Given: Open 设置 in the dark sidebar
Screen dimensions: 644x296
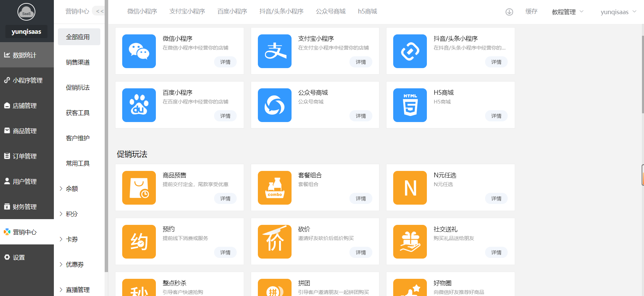Looking at the screenshot, I should 27,257.
